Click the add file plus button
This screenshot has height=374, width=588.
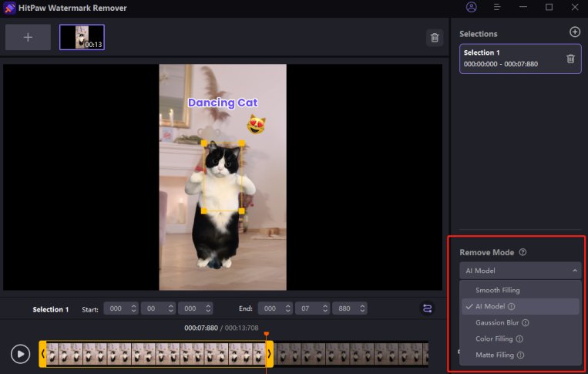28,37
